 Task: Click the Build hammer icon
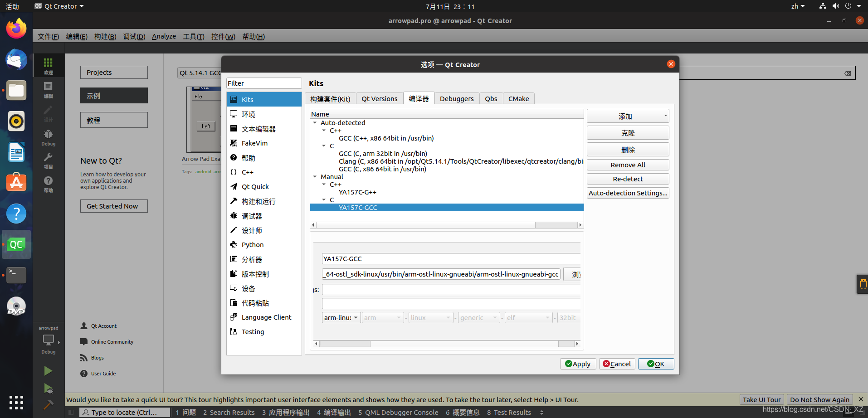pos(48,404)
